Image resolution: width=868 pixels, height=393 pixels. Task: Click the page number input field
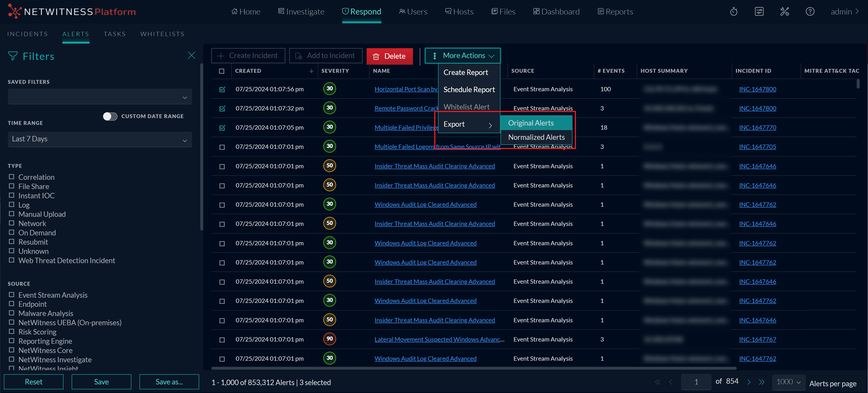pyautogui.click(x=696, y=381)
